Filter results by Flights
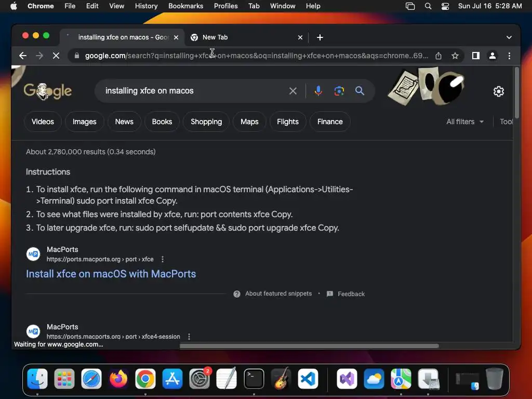 tap(288, 122)
